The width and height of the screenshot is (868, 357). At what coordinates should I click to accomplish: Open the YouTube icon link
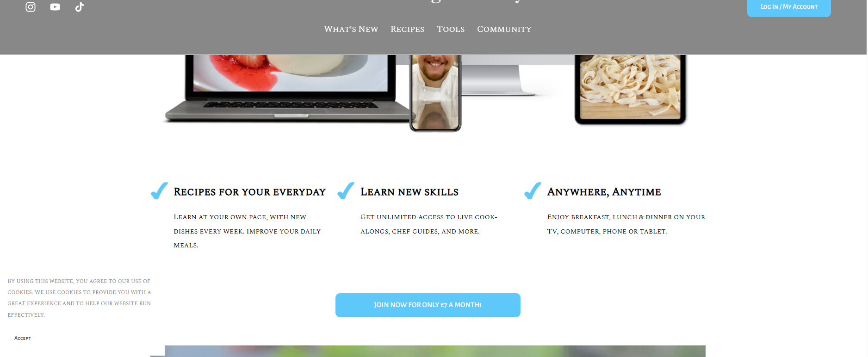pos(55,7)
